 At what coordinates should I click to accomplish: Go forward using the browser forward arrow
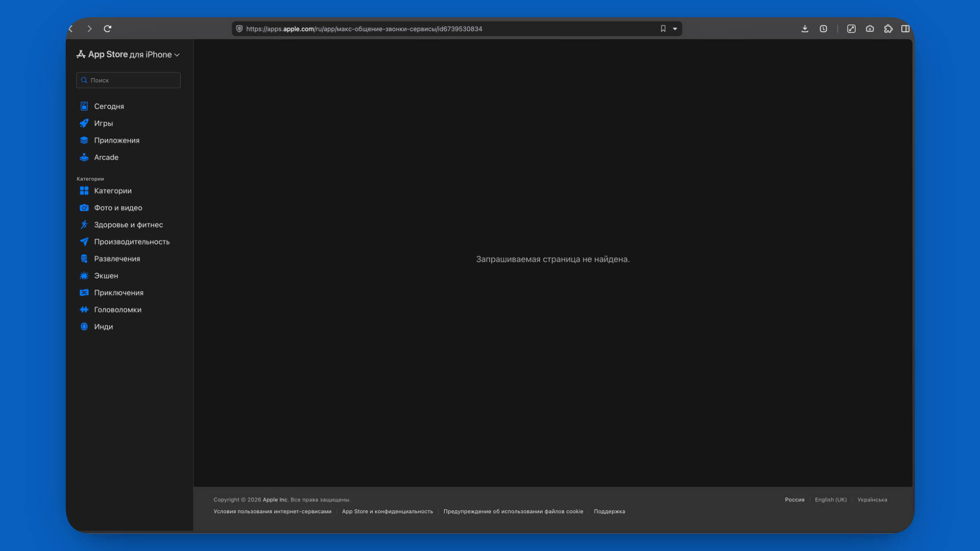click(x=89, y=29)
